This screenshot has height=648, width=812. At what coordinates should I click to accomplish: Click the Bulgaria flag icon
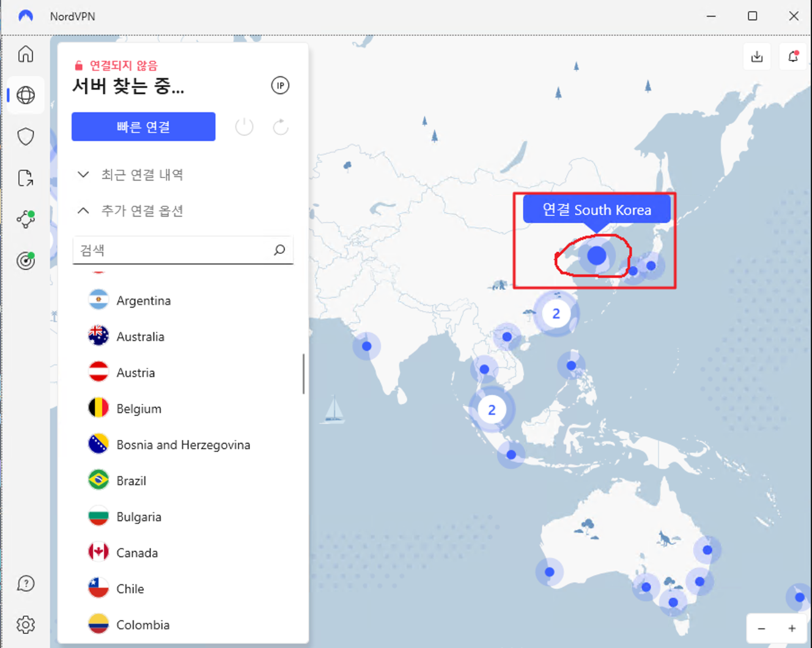98,516
